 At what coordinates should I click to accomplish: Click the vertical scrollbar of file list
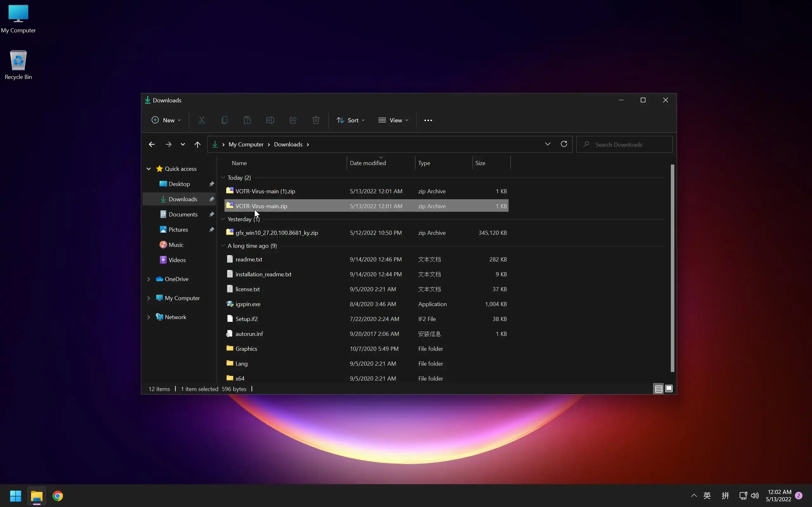click(x=672, y=268)
